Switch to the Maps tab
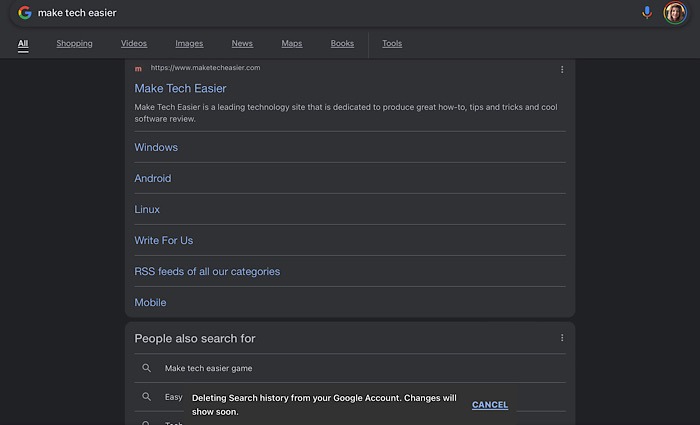Image resolution: width=700 pixels, height=425 pixels. coord(292,44)
